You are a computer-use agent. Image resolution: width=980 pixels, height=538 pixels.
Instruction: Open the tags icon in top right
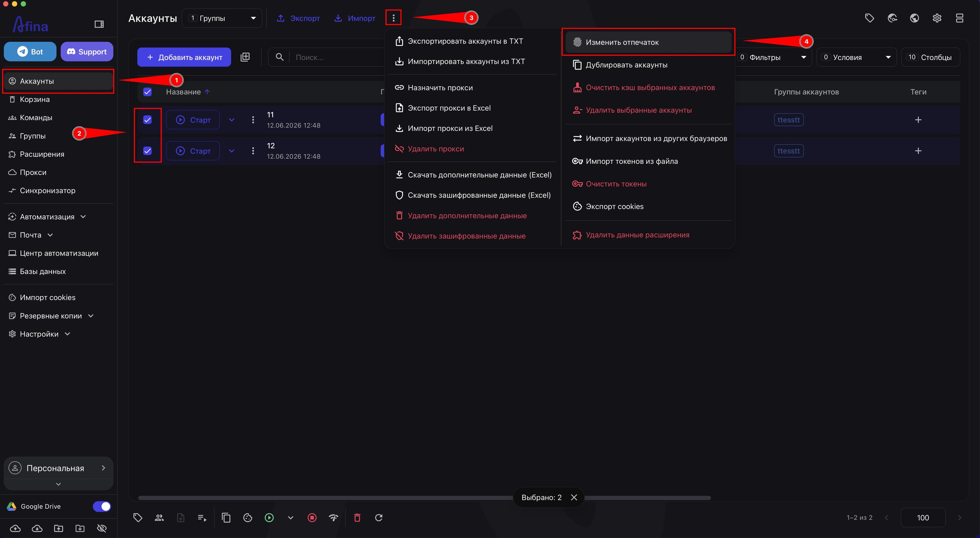869,18
